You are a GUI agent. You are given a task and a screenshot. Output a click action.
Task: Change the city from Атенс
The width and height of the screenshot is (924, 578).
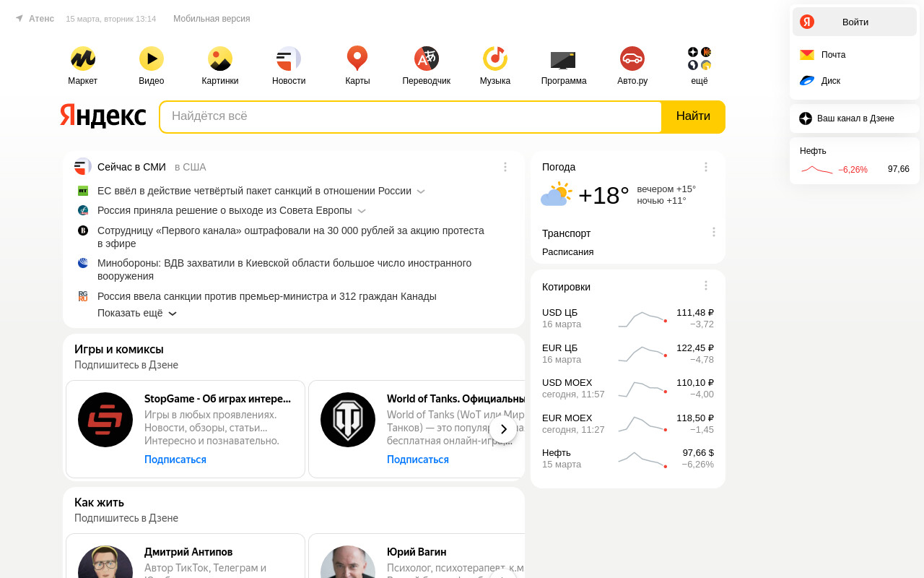(41, 19)
